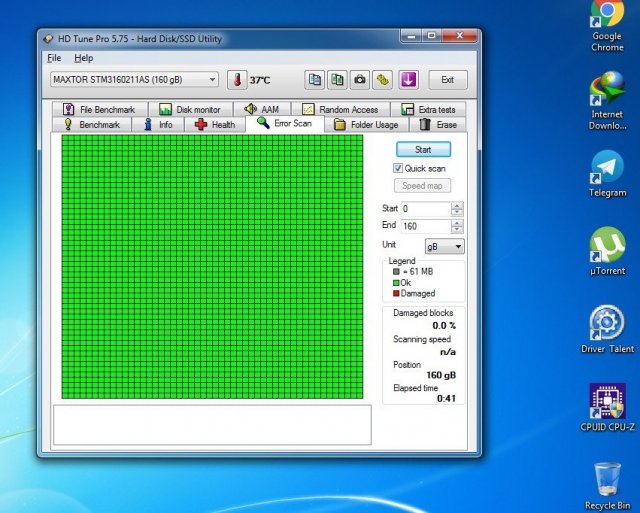Open the File menu

[54, 58]
